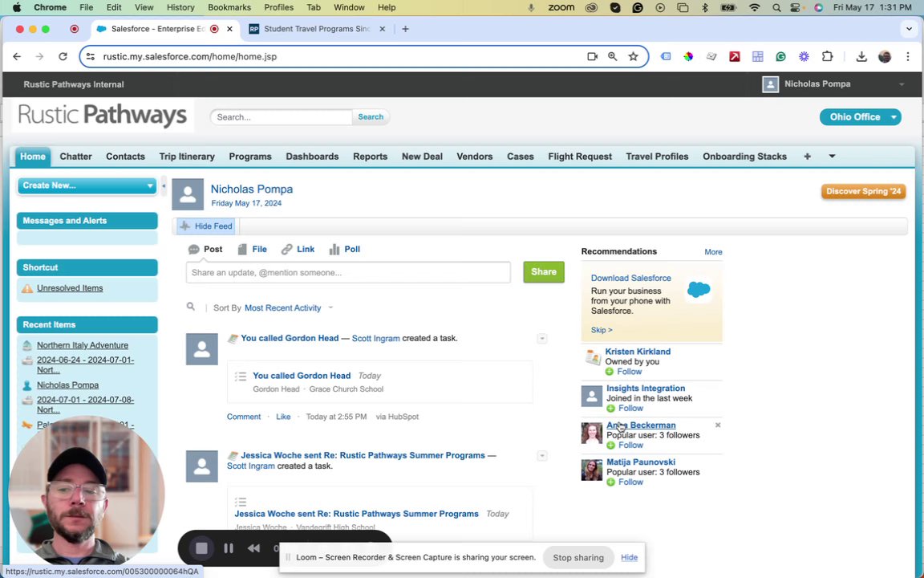The width and height of the screenshot is (924, 578).
Task: Click the Share an update text box
Action: pos(348,272)
